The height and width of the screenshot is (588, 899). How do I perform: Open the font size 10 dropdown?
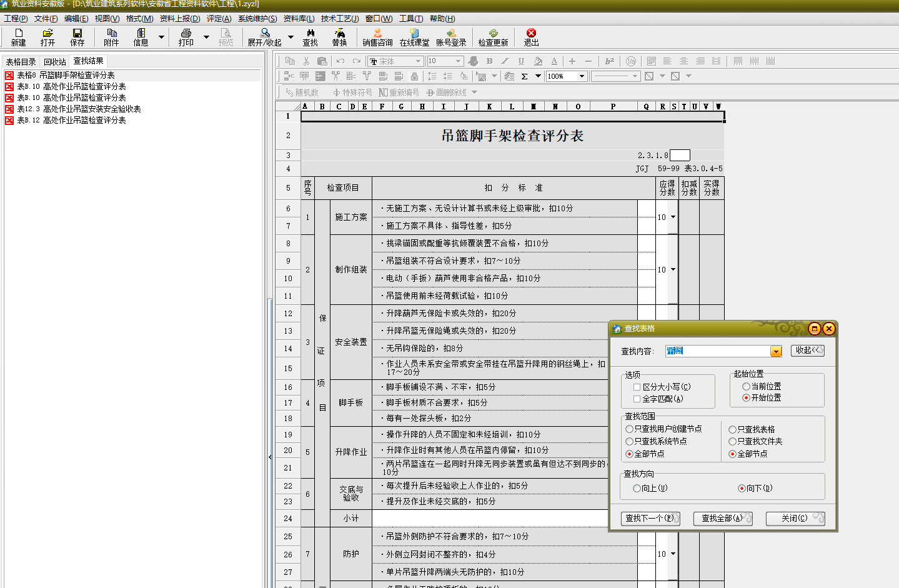coord(459,61)
